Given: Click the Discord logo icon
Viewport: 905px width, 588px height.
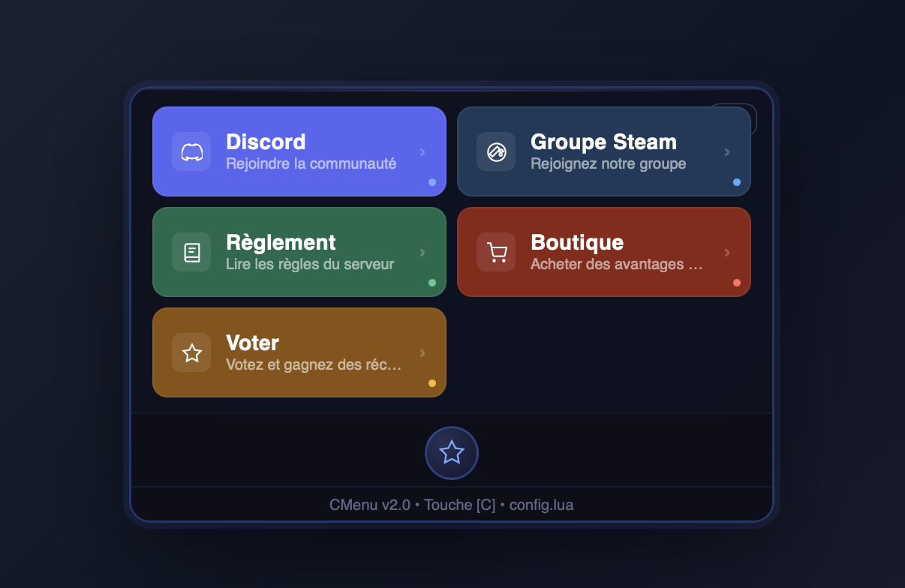Looking at the screenshot, I should pos(191,151).
